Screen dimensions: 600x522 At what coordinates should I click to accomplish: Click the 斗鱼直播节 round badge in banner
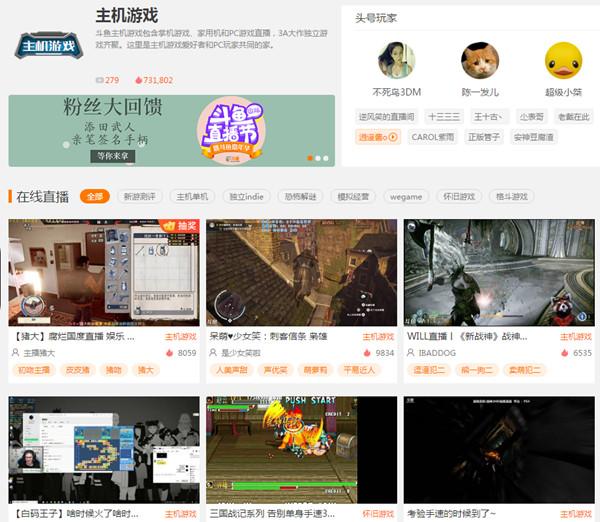pos(232,130)
